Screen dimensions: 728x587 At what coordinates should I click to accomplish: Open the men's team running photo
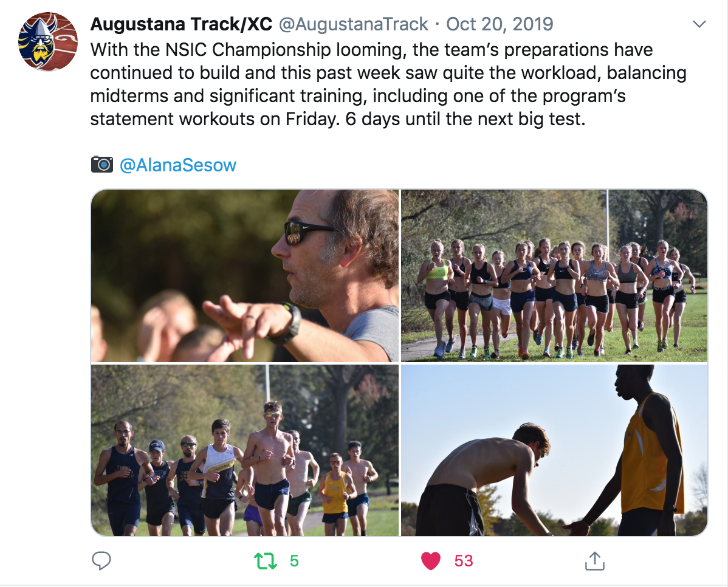click(x=245, y=450)
